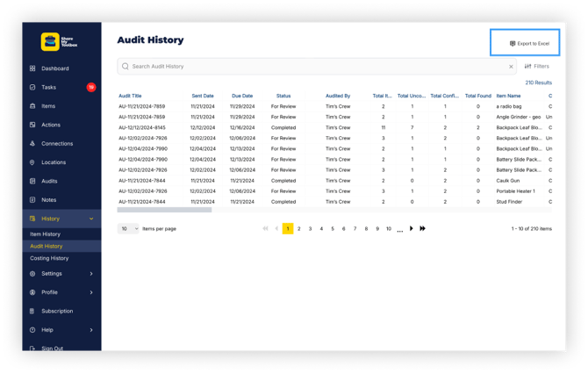
Task: Sort by Item Name column header
Action: click(508, 96)
